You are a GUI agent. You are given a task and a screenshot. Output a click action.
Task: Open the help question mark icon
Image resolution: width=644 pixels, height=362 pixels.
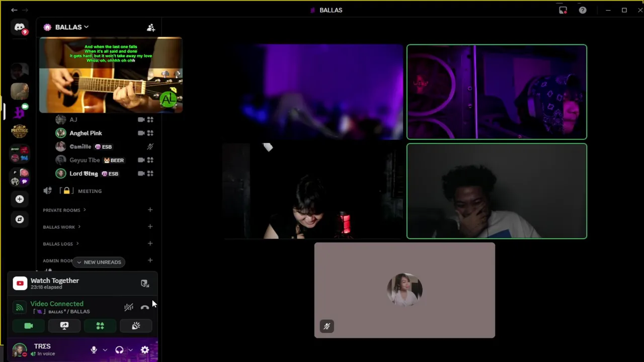tap(583, 10)
